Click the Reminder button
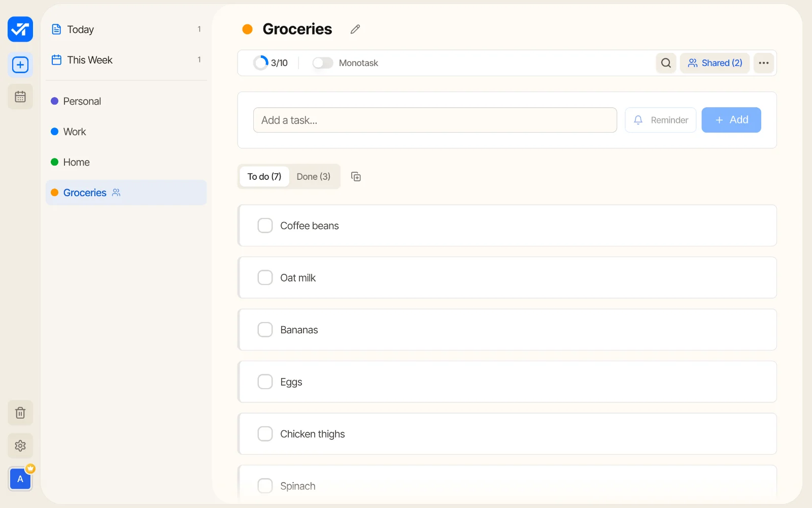The width and height of the screenshot is (812, 508). pos(661,120)
